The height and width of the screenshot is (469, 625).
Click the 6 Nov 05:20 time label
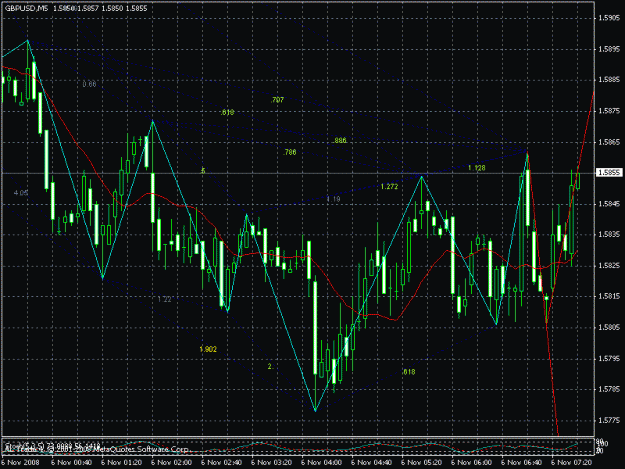(422, 463)
